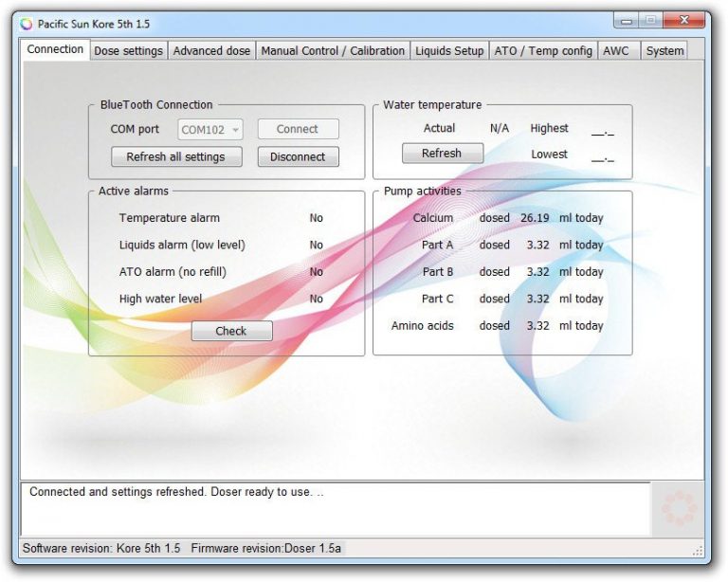
Task: Click the Pacific Sun app icon in title bar
Action: point(26,24)
